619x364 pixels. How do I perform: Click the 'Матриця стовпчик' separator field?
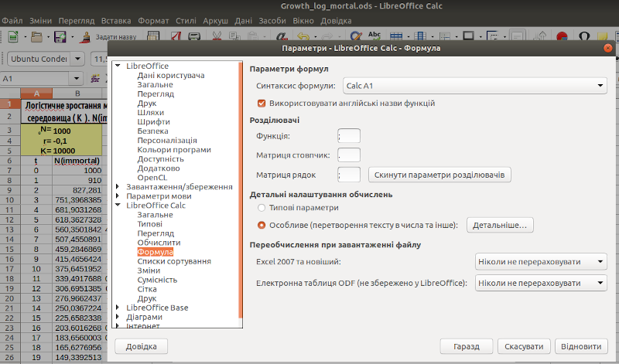tap(349, 155)
